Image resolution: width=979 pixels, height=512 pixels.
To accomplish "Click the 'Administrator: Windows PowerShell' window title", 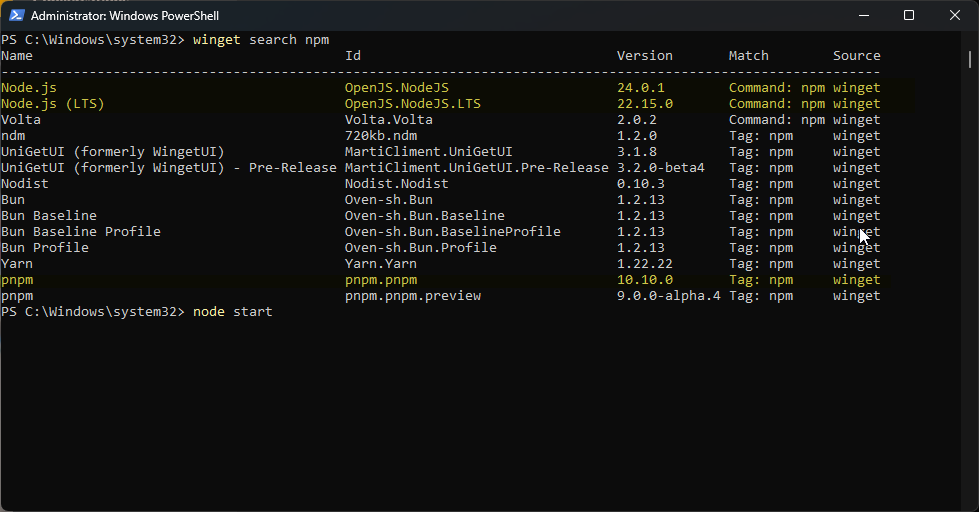I will pos(125,16).
